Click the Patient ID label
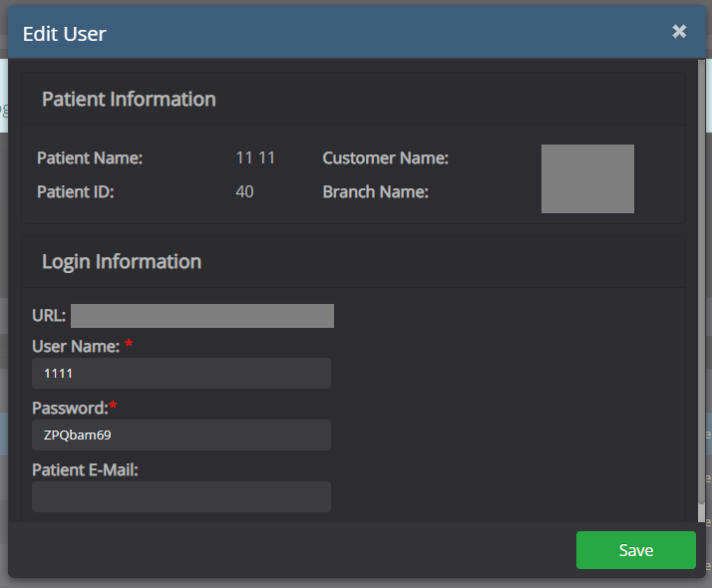 [76, 192]
